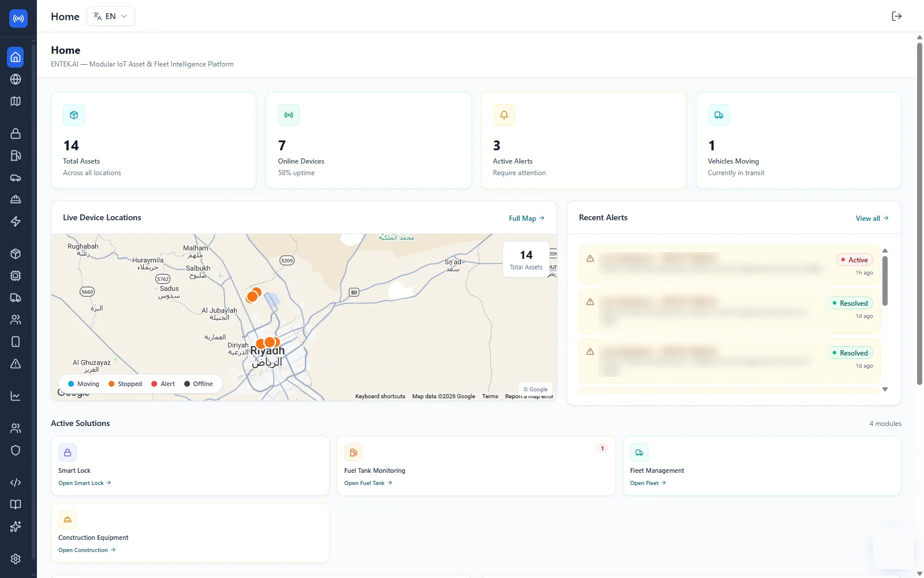The width and height of the screenshot is (924, 578).
Task: Open the EN language dropdown
Action: pyautogui.click(x=111, y=16)
